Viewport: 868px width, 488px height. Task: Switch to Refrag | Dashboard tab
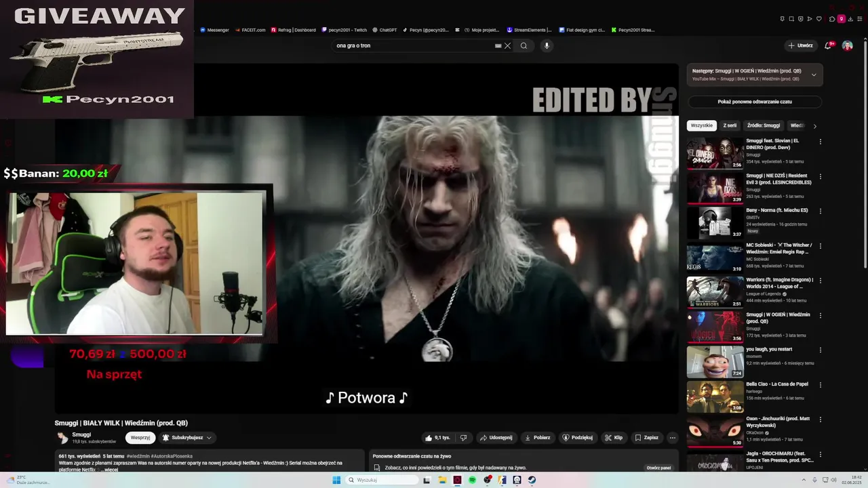(x=294, y=30)
